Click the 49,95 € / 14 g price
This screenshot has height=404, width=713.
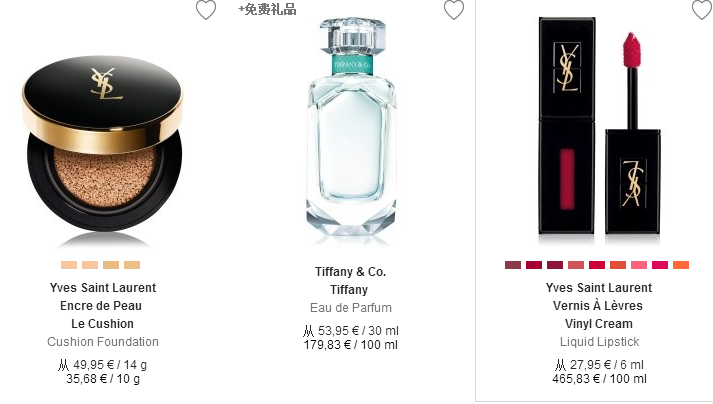[x=102, y=365]
